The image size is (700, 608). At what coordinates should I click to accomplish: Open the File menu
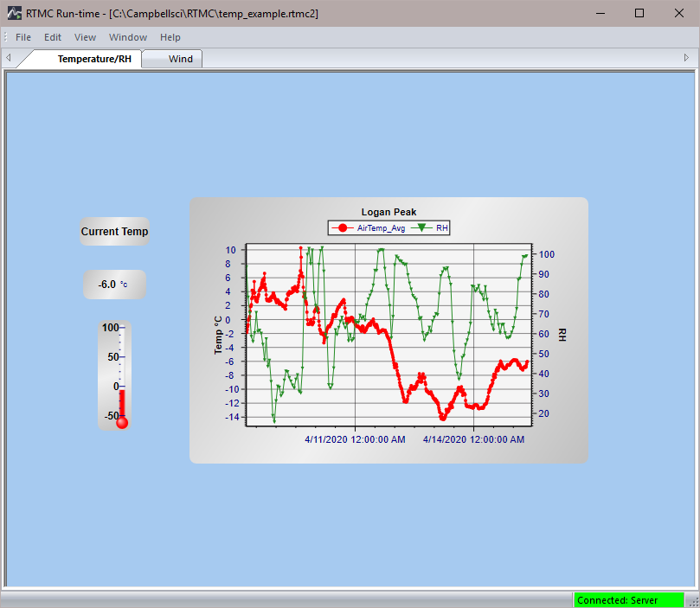coord(23,37)
